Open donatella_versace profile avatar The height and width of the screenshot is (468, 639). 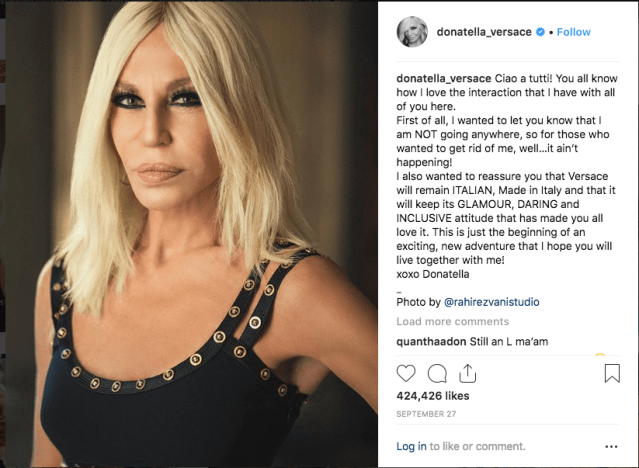click(x=412, y=32)
